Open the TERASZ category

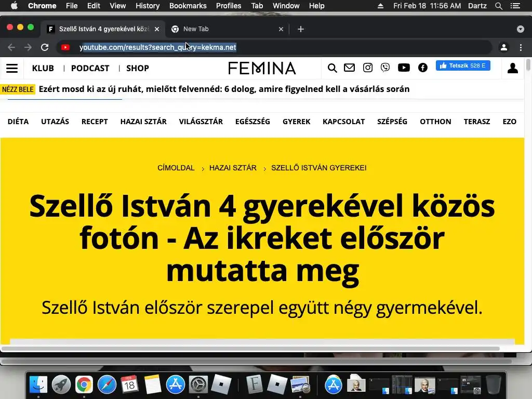click(x=477, y=122)
